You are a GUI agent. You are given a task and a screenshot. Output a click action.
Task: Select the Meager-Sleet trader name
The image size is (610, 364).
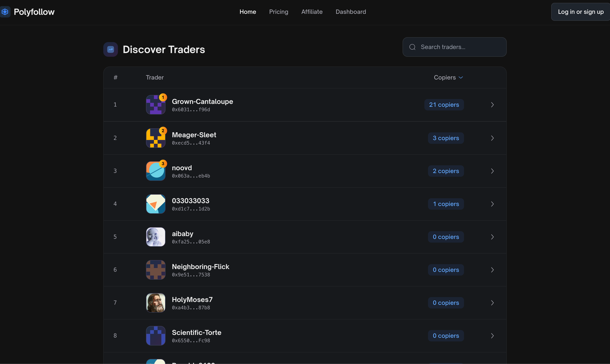pos(194,135)
